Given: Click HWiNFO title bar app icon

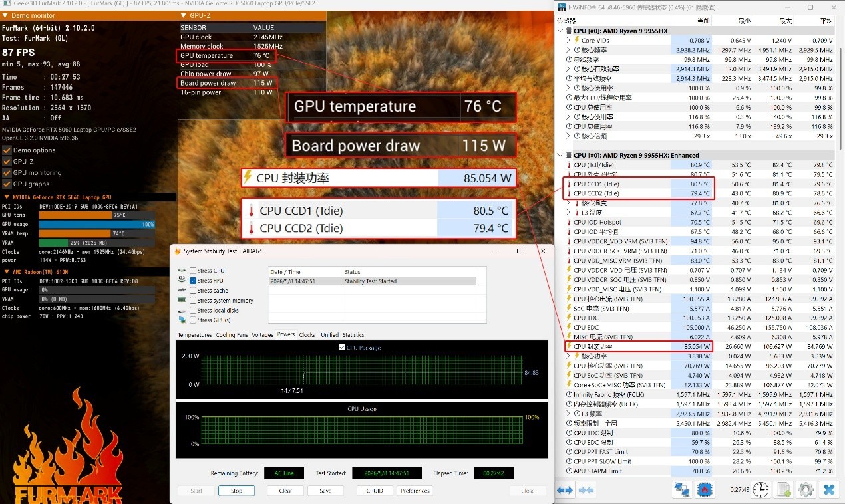Looking at the screenshot, I should pyautogui.click(x=562, y=7).
